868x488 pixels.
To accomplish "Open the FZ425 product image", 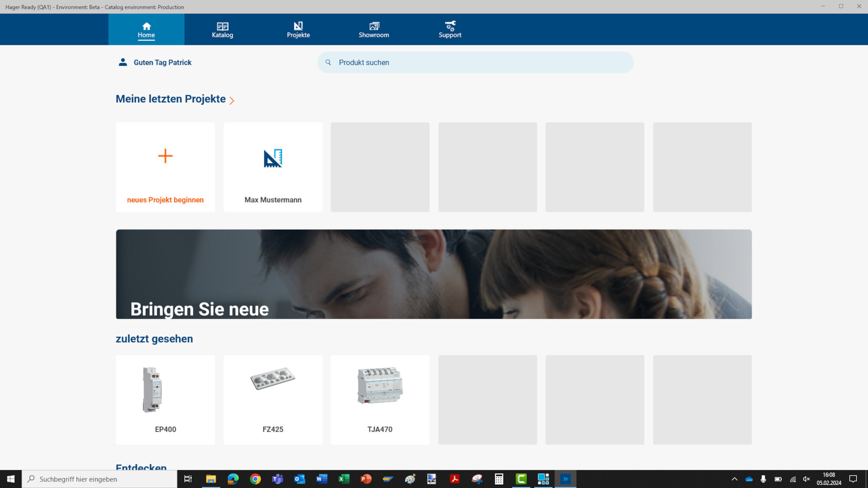I will click(273, 378).
